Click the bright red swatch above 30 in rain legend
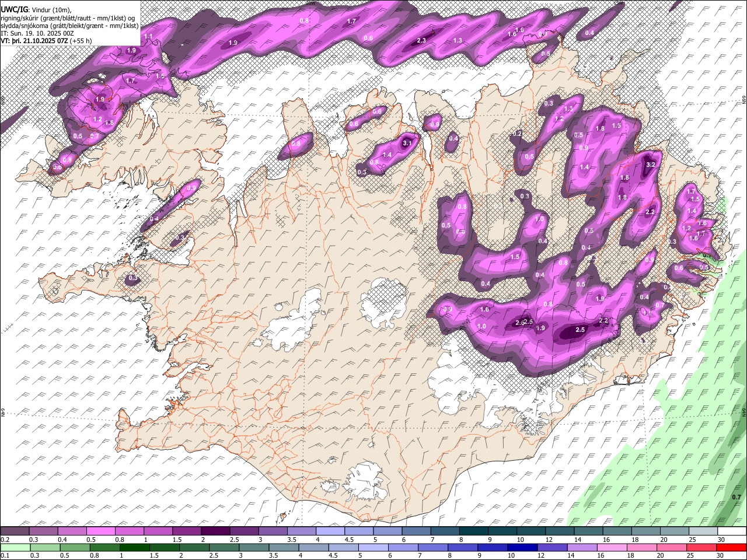747x560 pixels. [731, 548]
